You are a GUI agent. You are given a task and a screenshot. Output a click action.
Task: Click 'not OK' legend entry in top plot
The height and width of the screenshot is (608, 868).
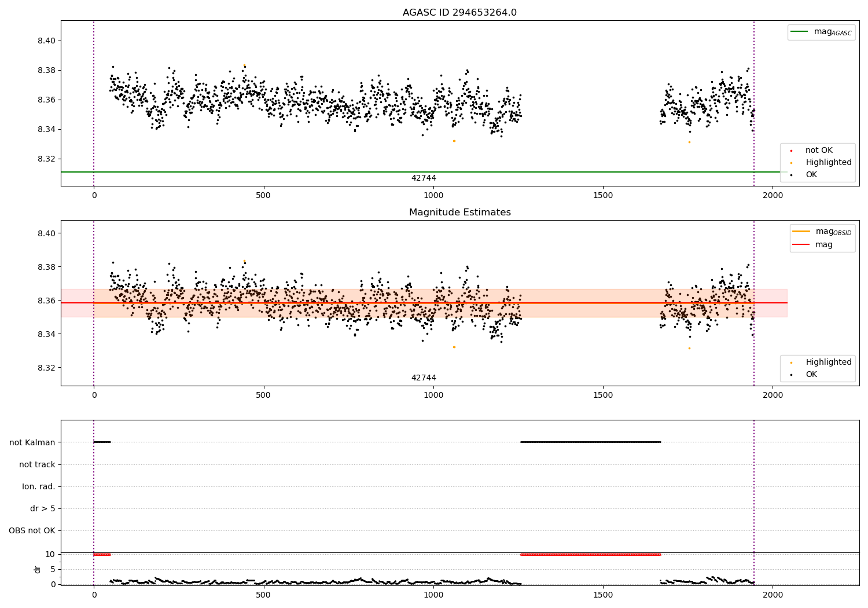pos(811,151)
